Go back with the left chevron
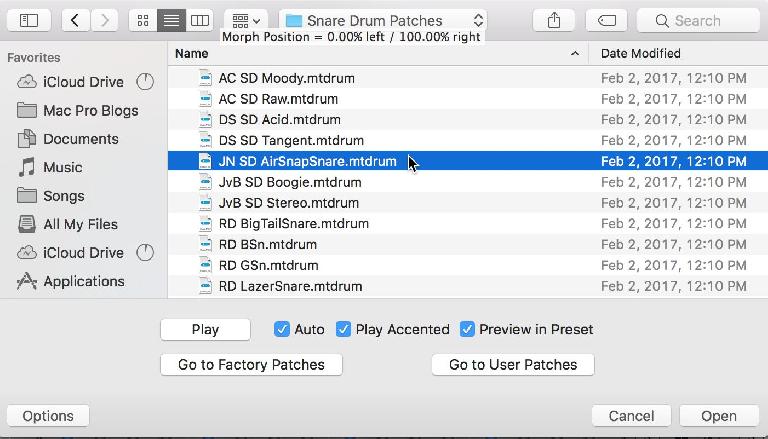 point(75,21)
